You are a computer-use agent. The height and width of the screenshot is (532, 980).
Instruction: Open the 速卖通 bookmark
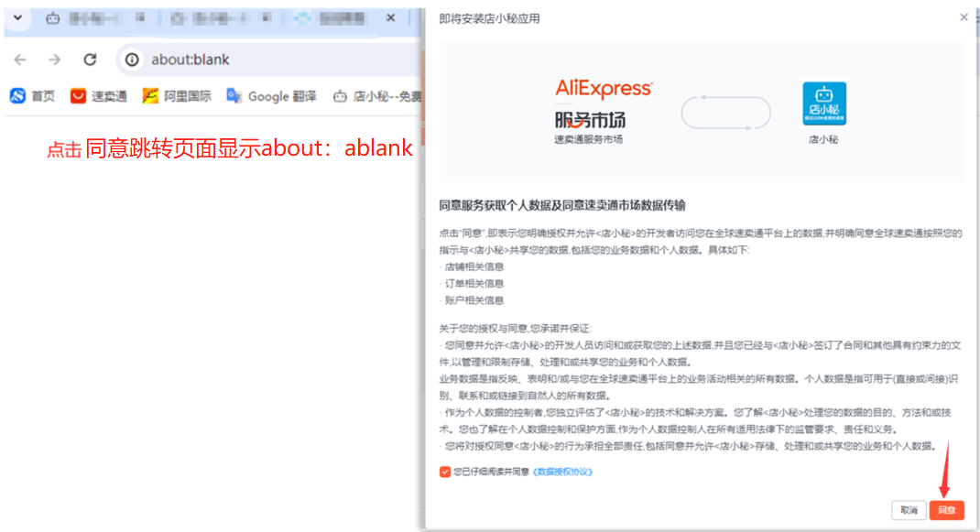click(x=99, y=95)
